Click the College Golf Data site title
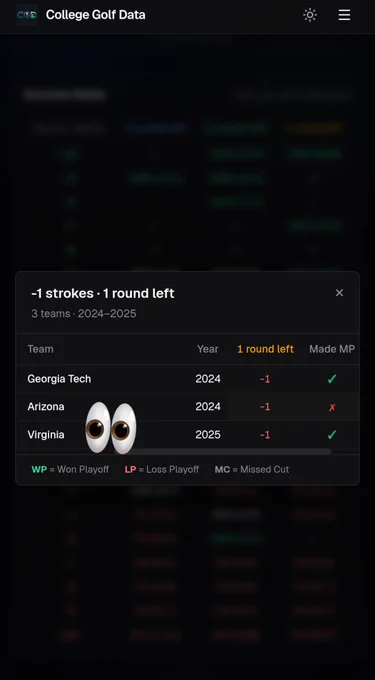375x680 pixels. click(x=95, y=15)
